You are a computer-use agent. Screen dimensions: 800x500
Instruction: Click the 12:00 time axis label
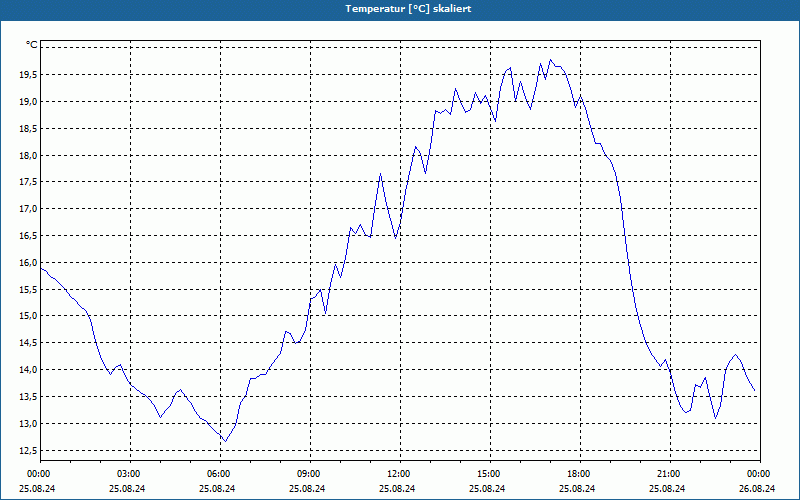(397, 473)
